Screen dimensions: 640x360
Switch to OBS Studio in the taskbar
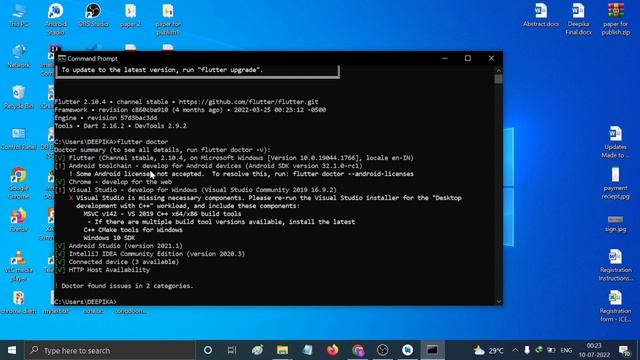click(x=382, y=350)
